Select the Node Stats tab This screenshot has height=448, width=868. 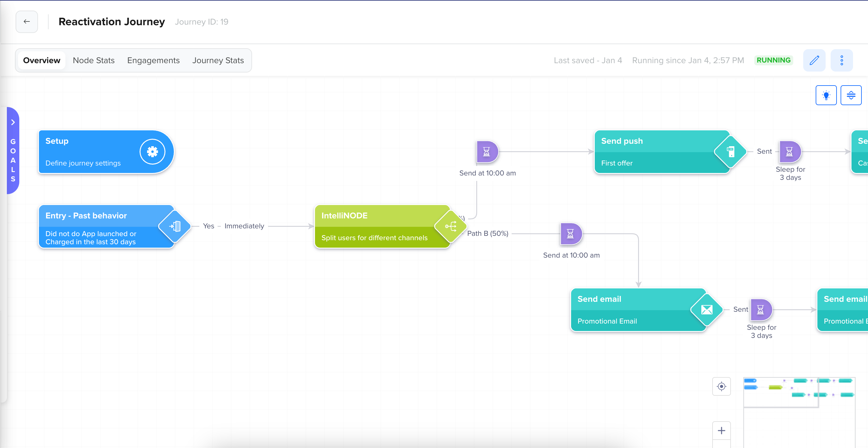(93, 60)
